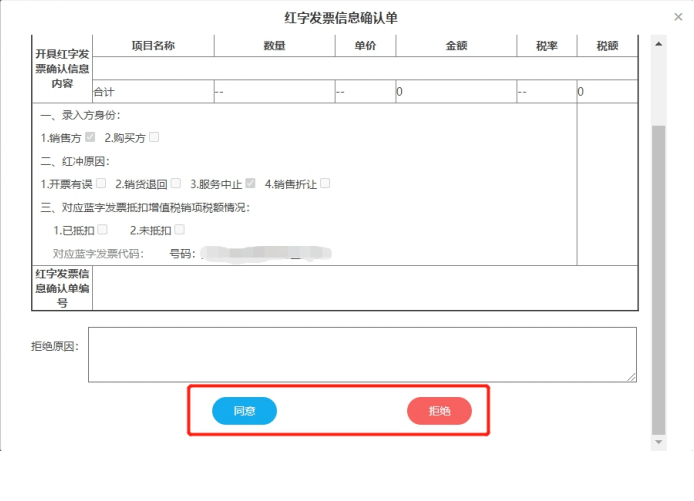
Task: Enable the 销货退回 checkbox
Action: [176, 183]
